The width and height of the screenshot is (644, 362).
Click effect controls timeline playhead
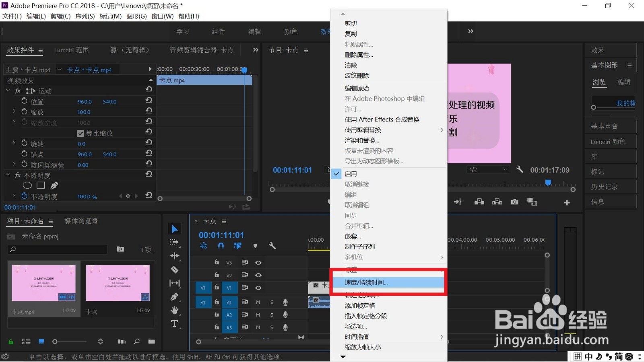244,70
